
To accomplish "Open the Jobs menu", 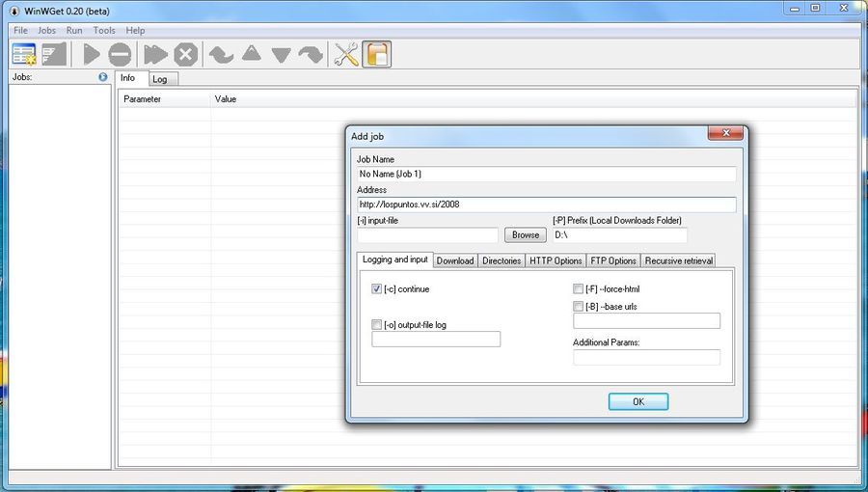I will [x=46, y=31].
